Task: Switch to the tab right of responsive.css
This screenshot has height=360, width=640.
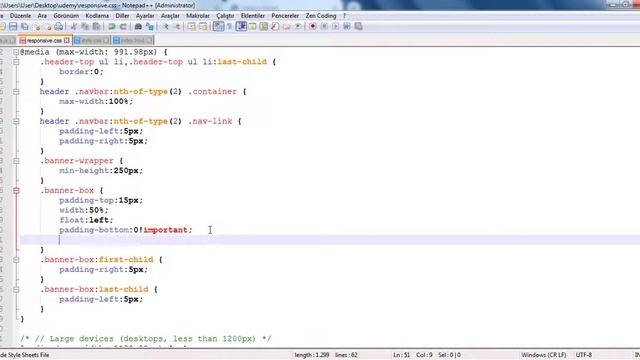Action: point(91,40)
